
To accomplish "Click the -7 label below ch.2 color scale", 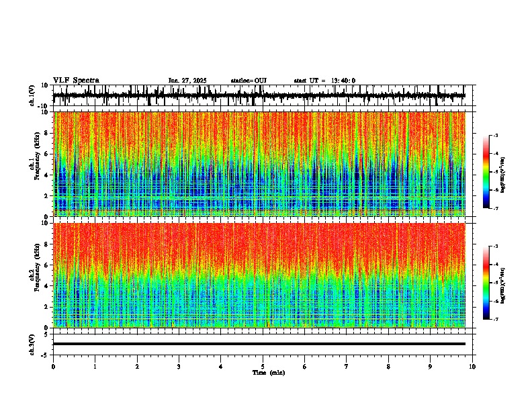I will (495, 320).
